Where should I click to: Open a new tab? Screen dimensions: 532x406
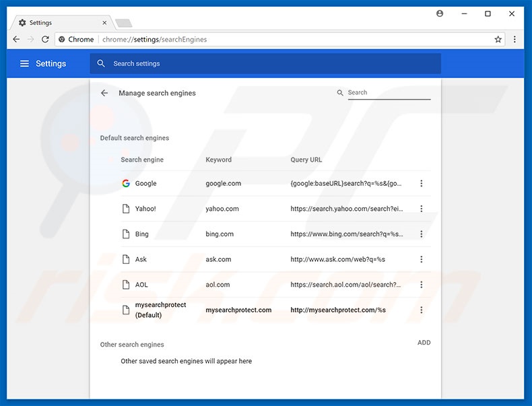pyautogui.click(x=124, y=23)
